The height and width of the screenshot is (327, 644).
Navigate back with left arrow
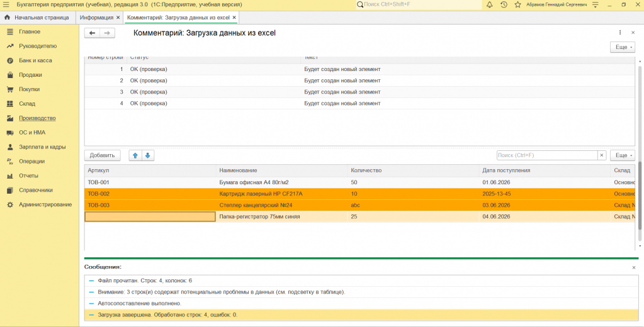92,33
